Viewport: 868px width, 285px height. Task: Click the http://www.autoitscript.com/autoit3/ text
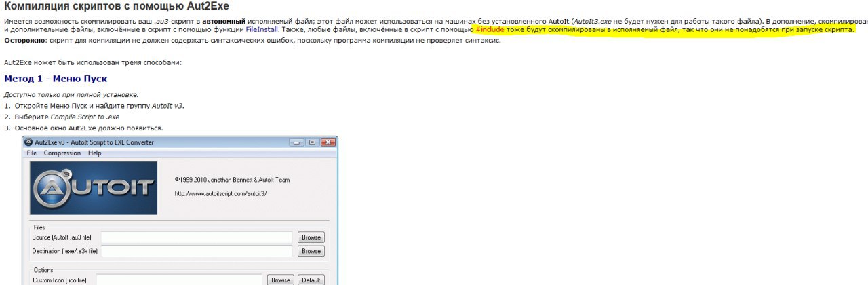(221, 193)
